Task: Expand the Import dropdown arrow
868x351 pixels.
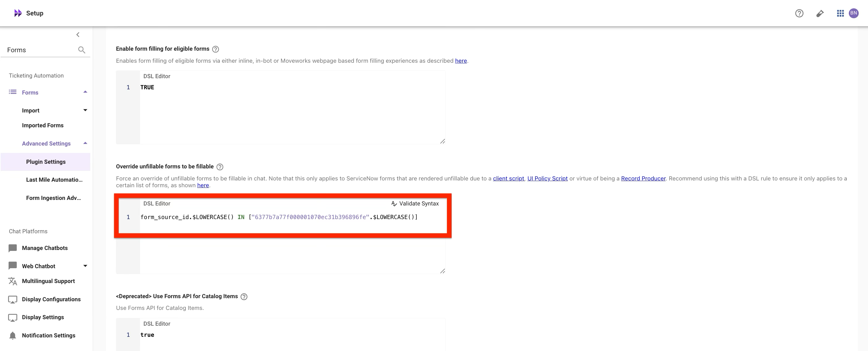Action: pos(85,110)
